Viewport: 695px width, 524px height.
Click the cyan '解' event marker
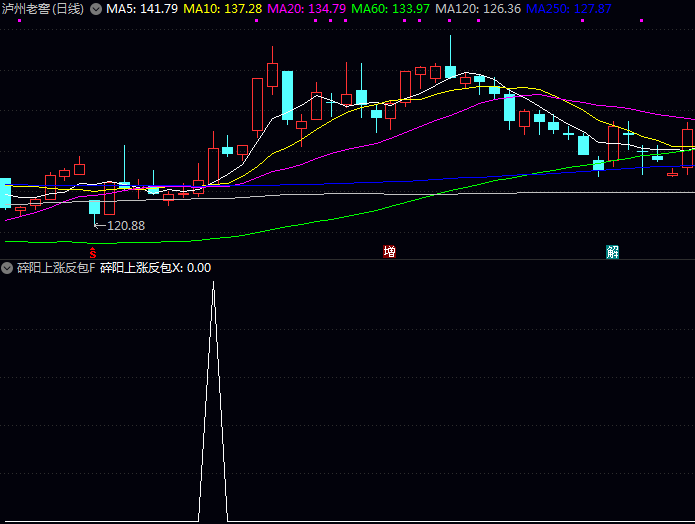tap(612, 251)
